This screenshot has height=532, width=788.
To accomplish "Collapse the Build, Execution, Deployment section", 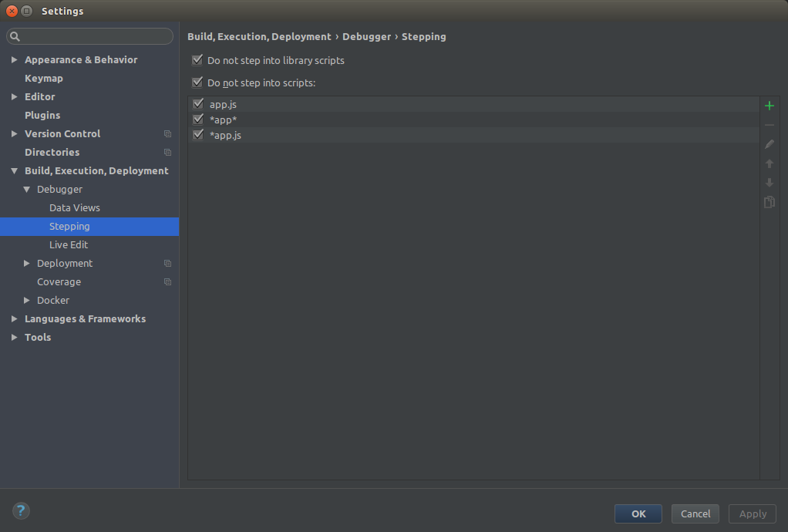I will point(15,171).
